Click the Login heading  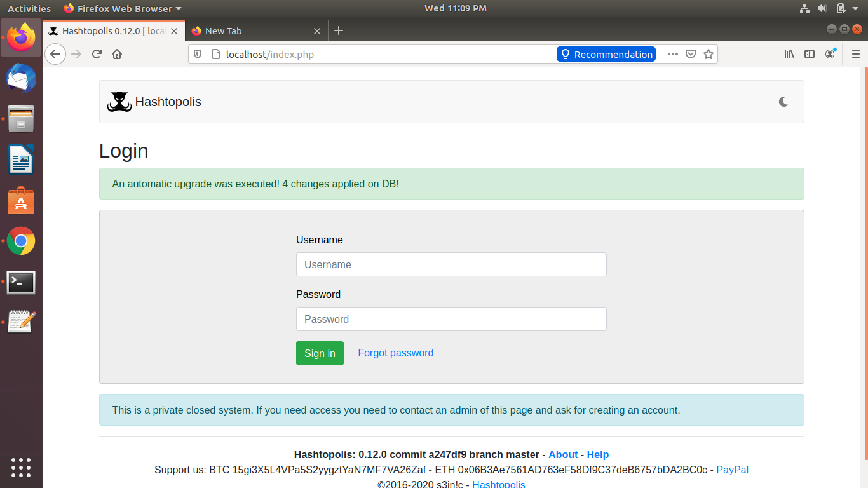tap(124, 151)
